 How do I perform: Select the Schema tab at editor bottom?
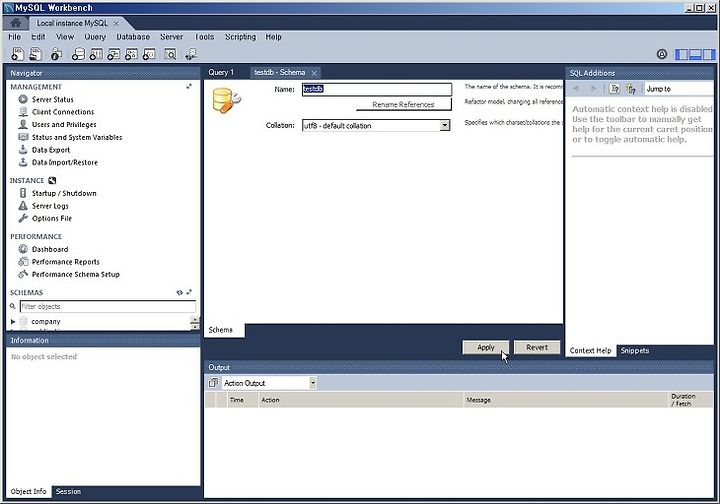(x=220, y=330)
